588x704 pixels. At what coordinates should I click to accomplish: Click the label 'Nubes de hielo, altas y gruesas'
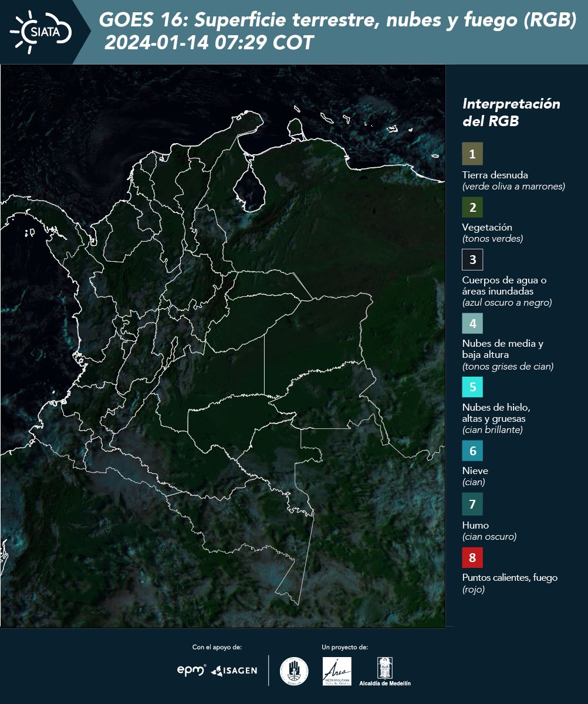[x=496, y=413]
